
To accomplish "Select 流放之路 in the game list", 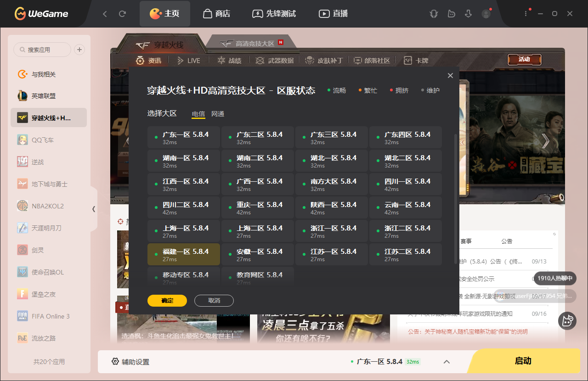I will coord(49,338).
